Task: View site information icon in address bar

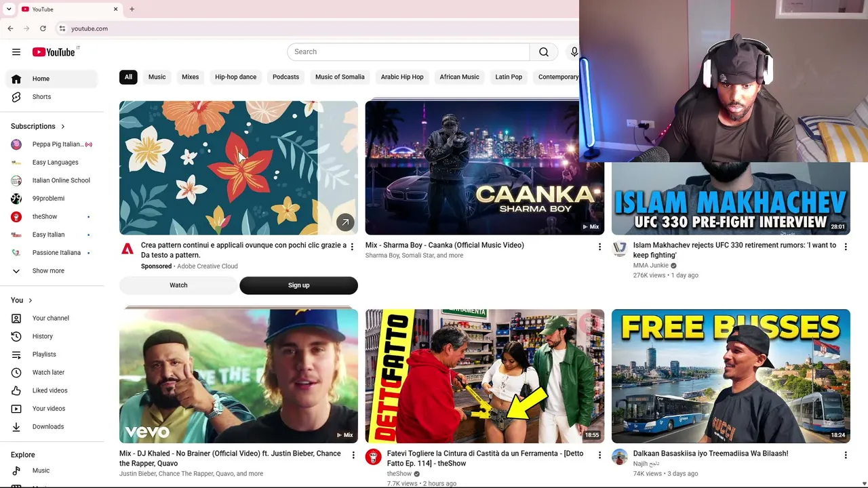Action: tap(62, 28)
